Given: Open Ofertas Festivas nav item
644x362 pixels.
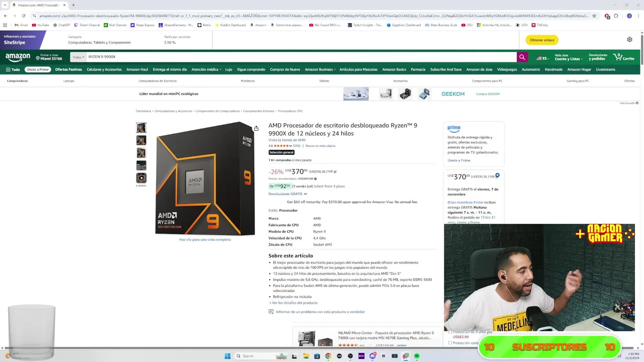Looking at the screenshot, I should pyautogui.click(x=68, y=69).
